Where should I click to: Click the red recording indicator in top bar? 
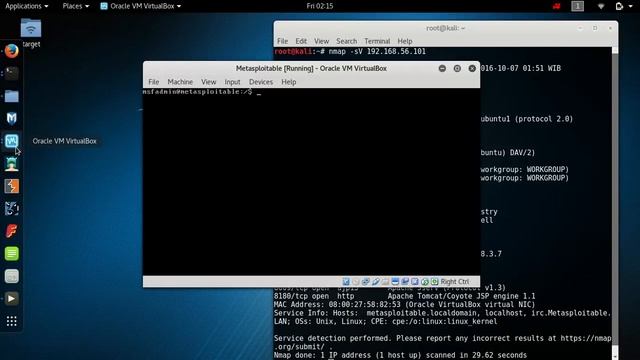(x=557, y=6)
